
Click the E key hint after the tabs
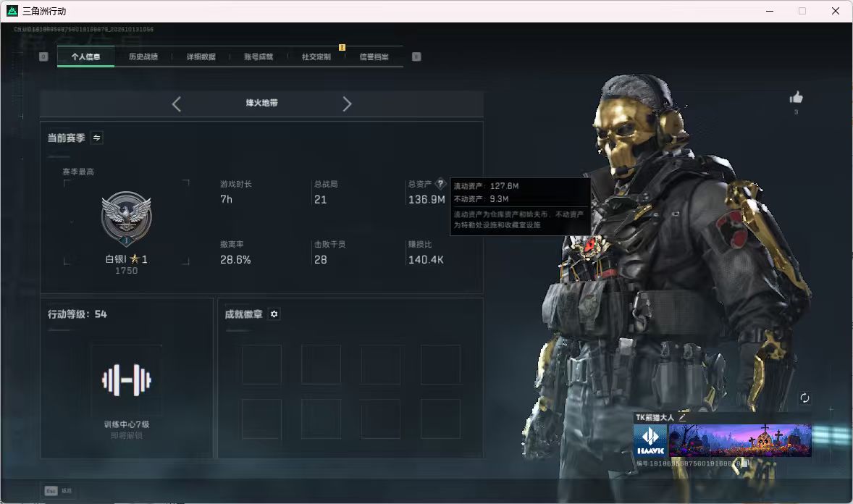pos(416,56)
